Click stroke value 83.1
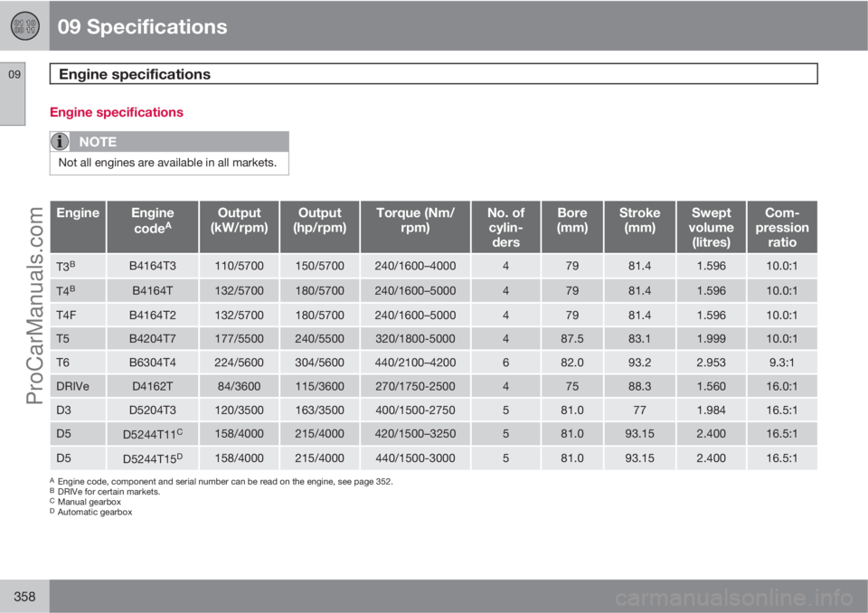The width and height of the screenshot is (868, 613). 640,339
